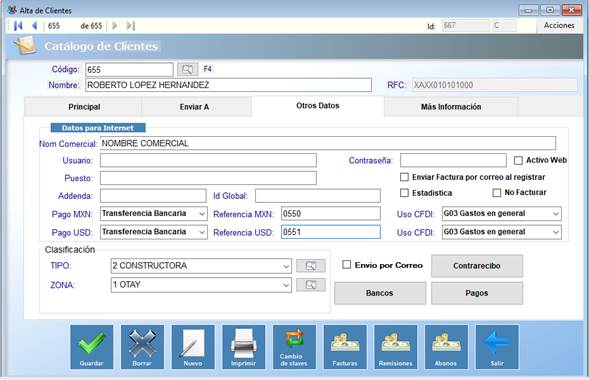
Task: Click the 'de 655' record count text
Action: tap(91, 26)
